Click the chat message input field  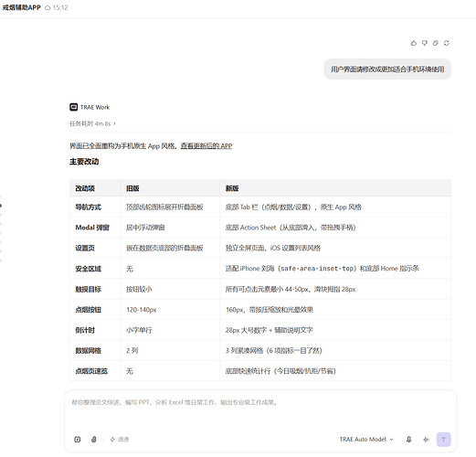point(260,411)
